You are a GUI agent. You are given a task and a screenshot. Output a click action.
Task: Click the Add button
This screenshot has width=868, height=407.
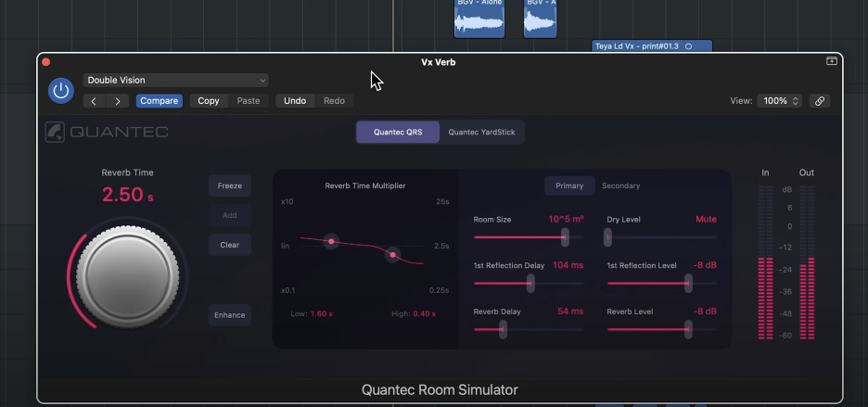click(230, 215)
